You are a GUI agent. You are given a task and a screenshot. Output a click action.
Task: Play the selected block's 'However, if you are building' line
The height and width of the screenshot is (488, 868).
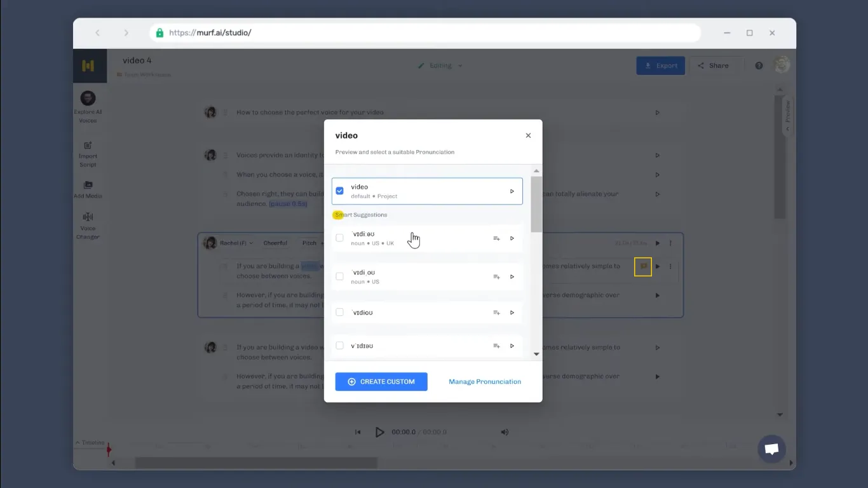pos(658,295)
